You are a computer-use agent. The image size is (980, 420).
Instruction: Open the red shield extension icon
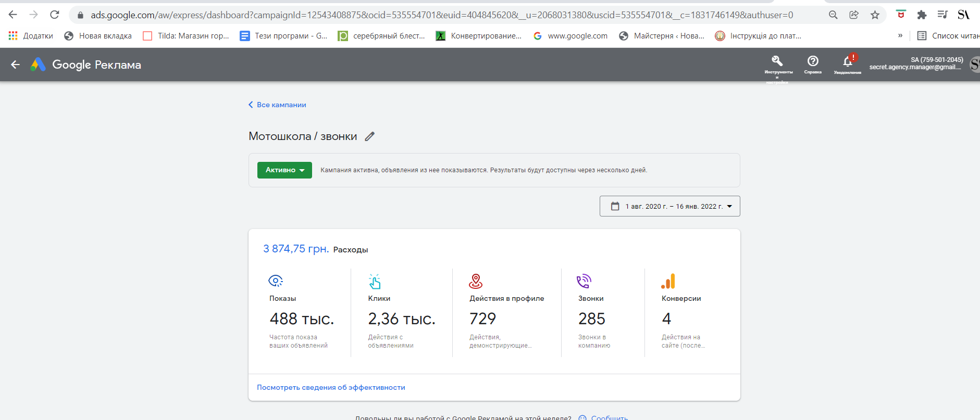(x=901, y=15)
